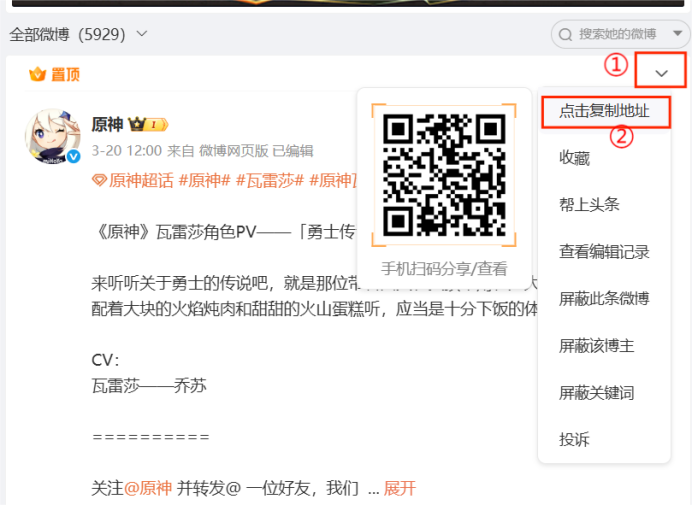Choose 收藏 from the dropdown menu

click(x=574, y=157)
